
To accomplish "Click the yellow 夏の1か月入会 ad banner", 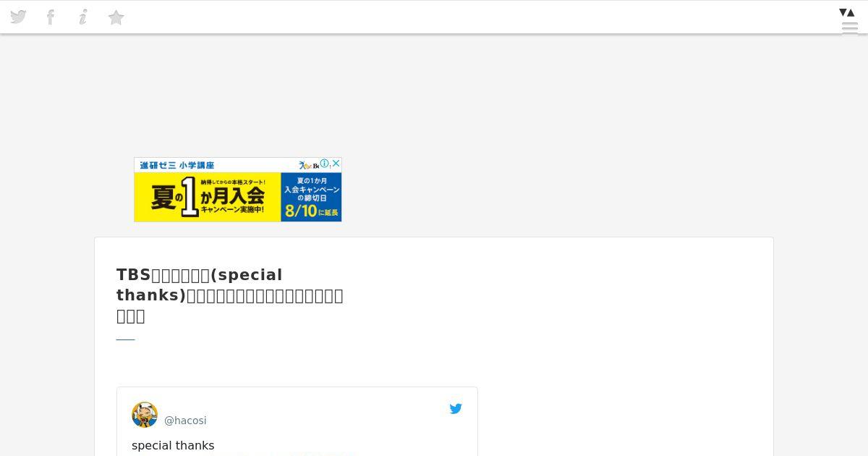I will pos(208,197).
